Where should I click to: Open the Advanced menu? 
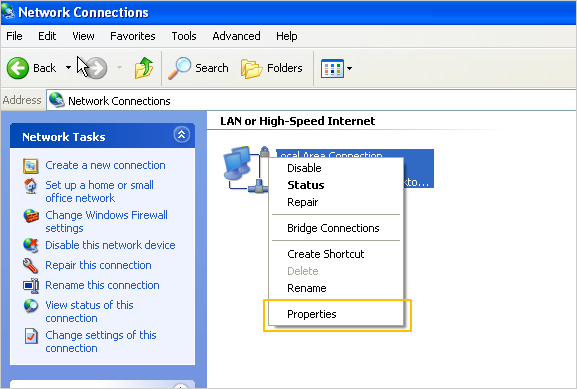(236, 36)
